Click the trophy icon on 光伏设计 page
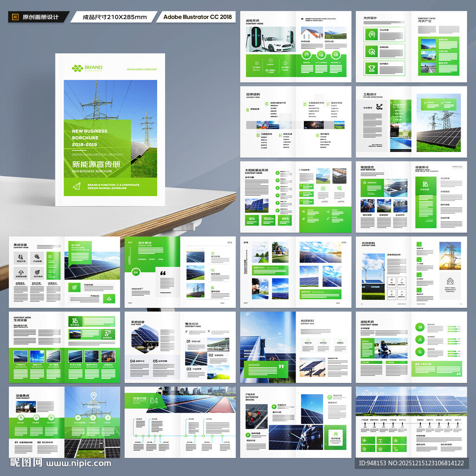The height and width of the screenshot is (476, 476). click(x=371, y=69)
